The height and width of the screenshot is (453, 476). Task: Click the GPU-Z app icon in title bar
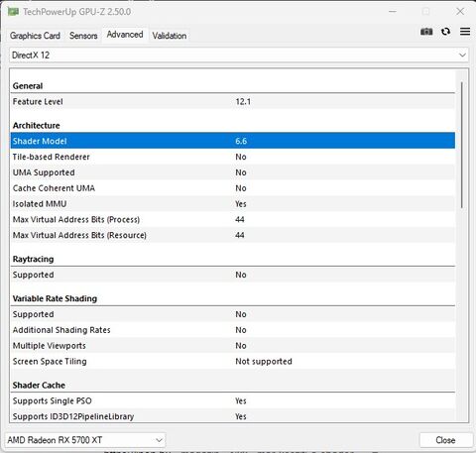[x=13, y=12]
